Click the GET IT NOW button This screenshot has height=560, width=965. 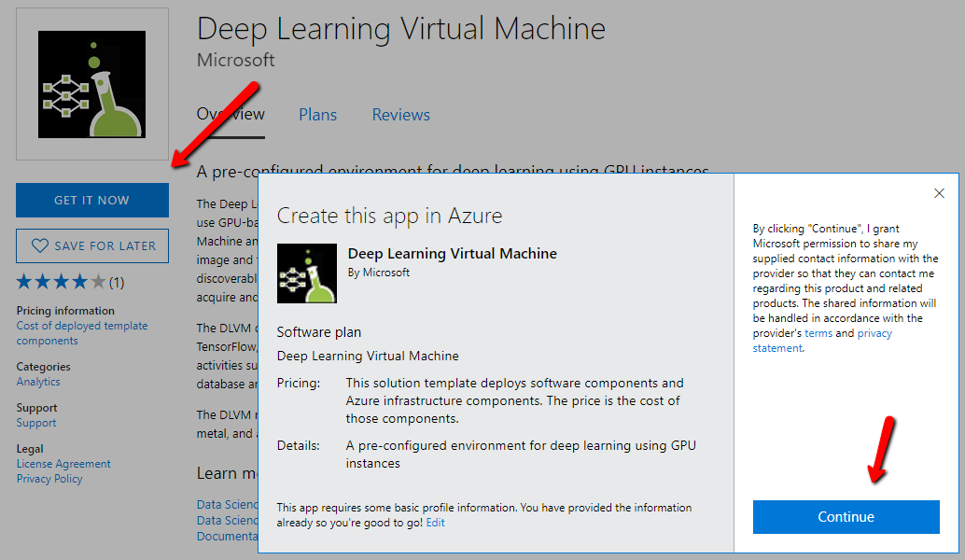[91, 200]
